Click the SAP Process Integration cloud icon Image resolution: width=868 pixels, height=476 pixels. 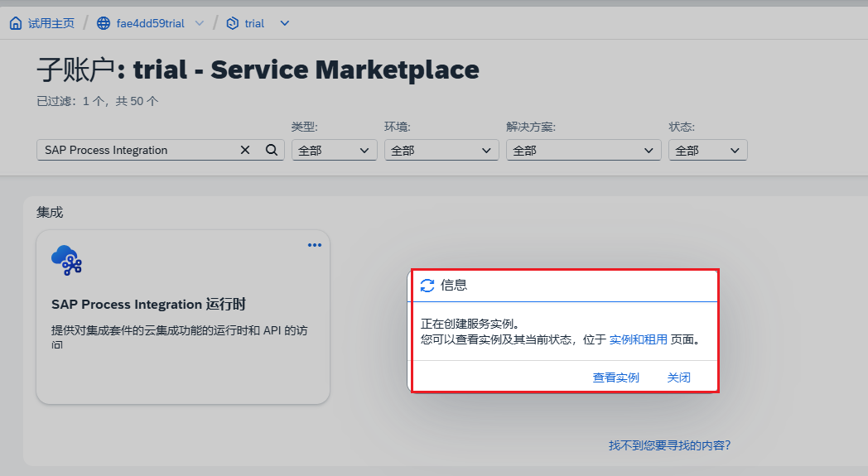click(x=66, y=261)
